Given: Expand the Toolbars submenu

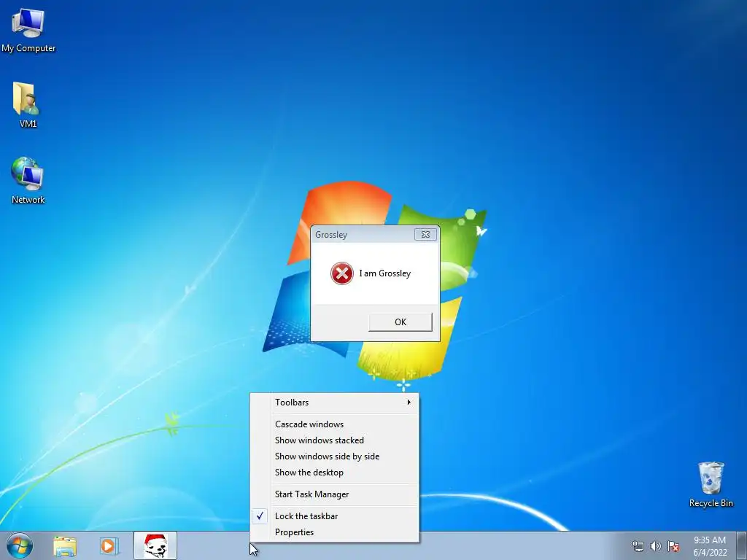Looking at the screenshot, I should click(x=334, y=402).
